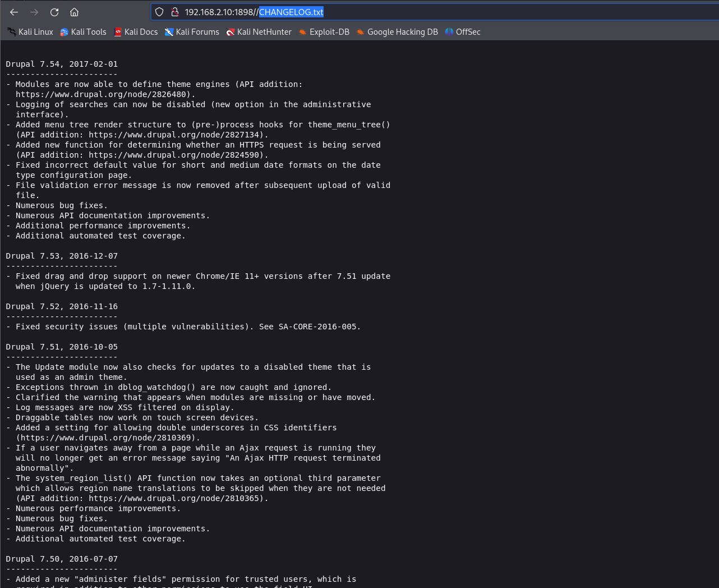719x588 pixels.
Task: Click the insecure connection padlock icon
Action: (x=174, y=12)
